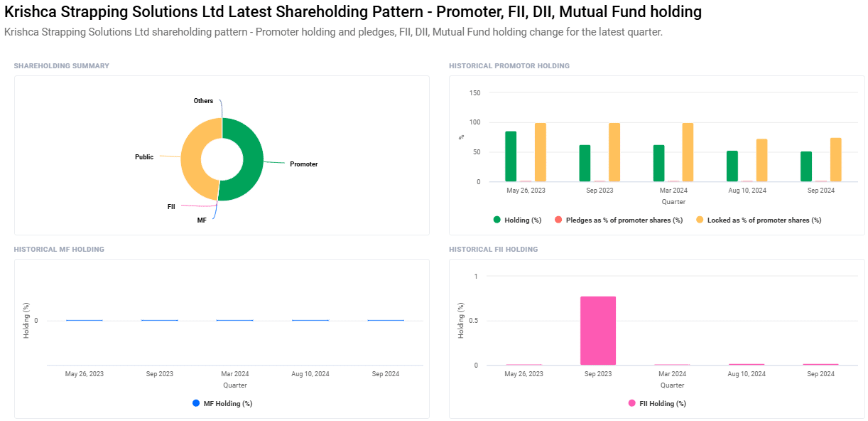
Task: Click the red Pledges legend dot
Action: tap(560, 220)
